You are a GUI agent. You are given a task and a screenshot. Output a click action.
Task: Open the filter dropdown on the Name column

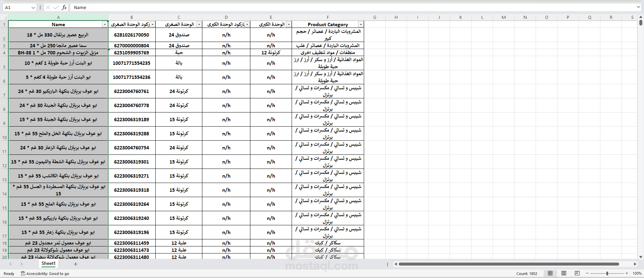point(105,25)
